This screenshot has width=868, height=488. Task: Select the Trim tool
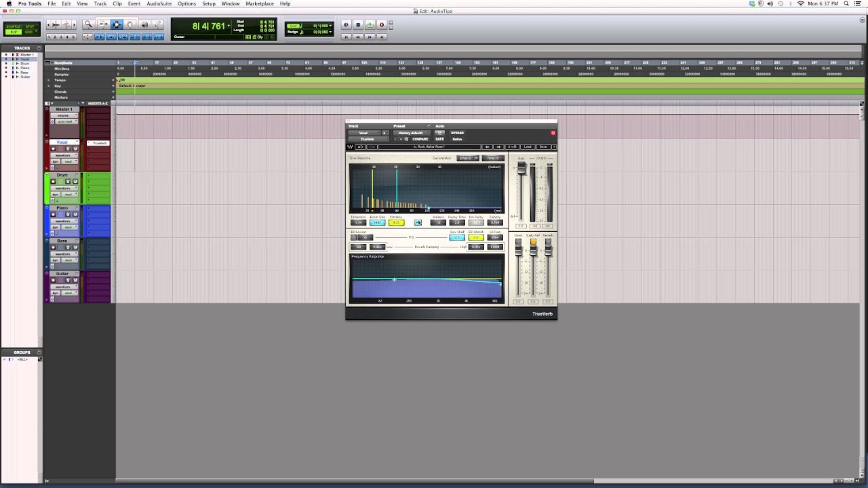point(103,24)
